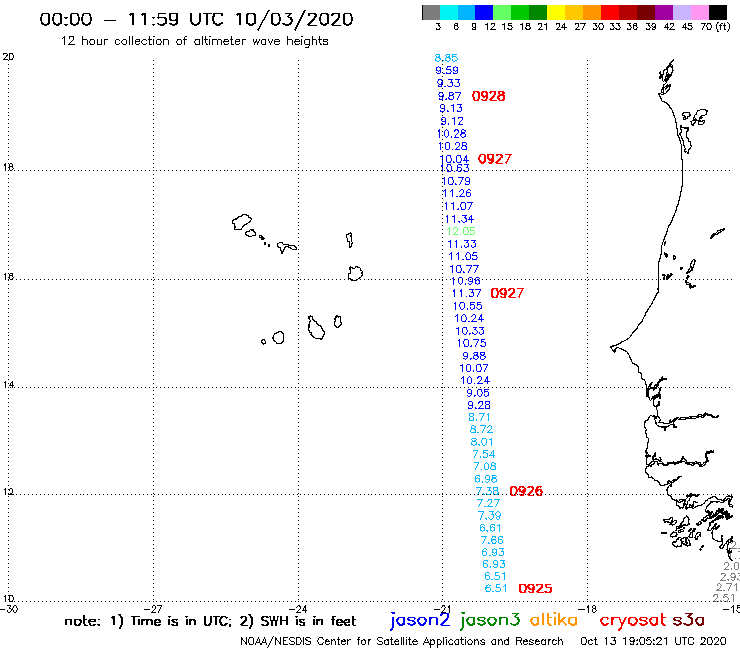Click the green wave height value 12.05
740x650 pixels.
461,231
